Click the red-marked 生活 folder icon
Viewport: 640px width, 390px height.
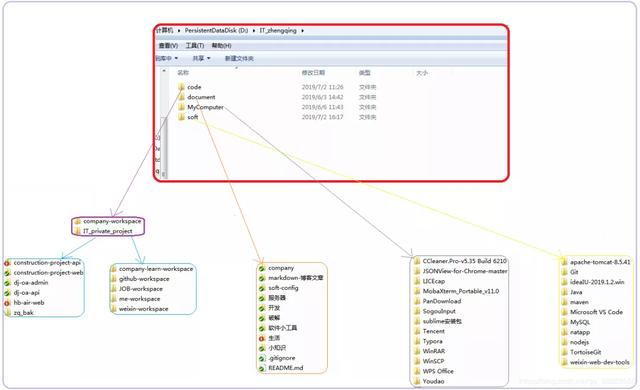click(262, 338)
